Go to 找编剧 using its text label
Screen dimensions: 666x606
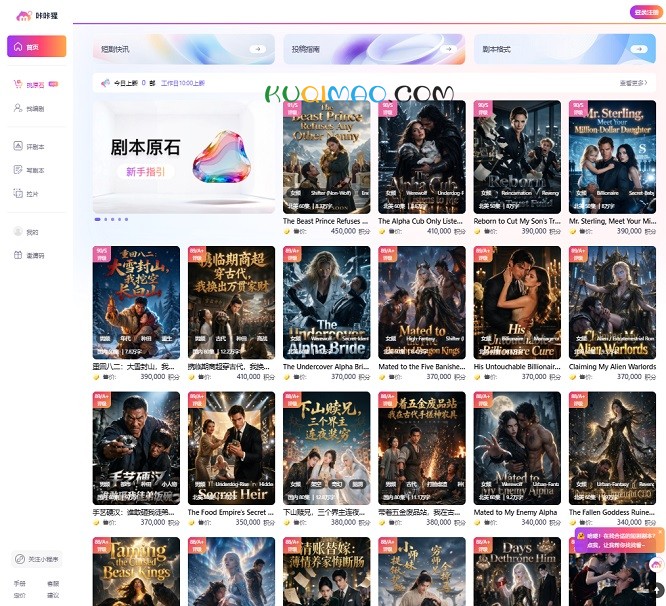35,109
